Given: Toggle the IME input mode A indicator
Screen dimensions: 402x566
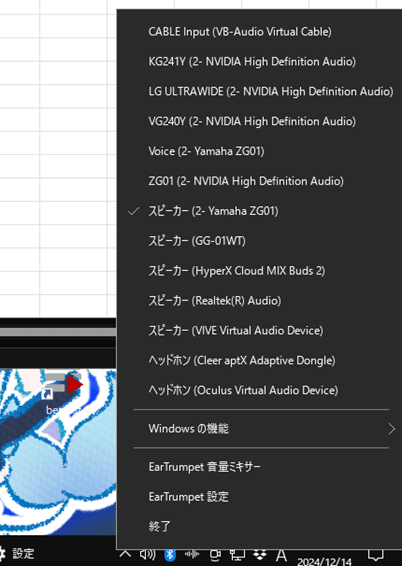Looking at the screenshot, I should pyautogui.click(x=281, y=555).
